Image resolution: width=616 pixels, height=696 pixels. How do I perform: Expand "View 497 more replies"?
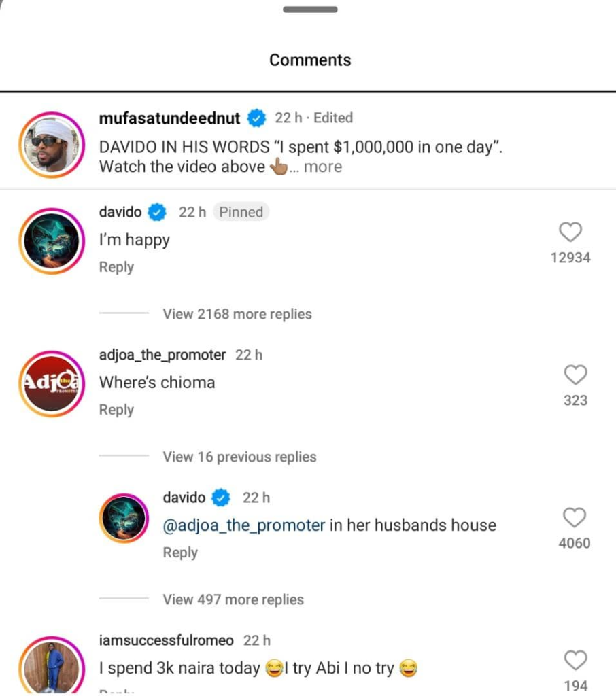pyautogui.click(x=233, y=599)
